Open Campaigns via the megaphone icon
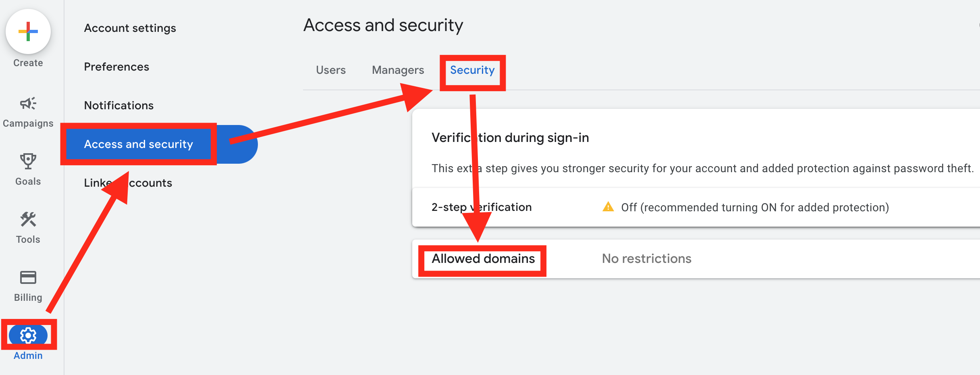 pyautogui.click(x=28, y=104)
